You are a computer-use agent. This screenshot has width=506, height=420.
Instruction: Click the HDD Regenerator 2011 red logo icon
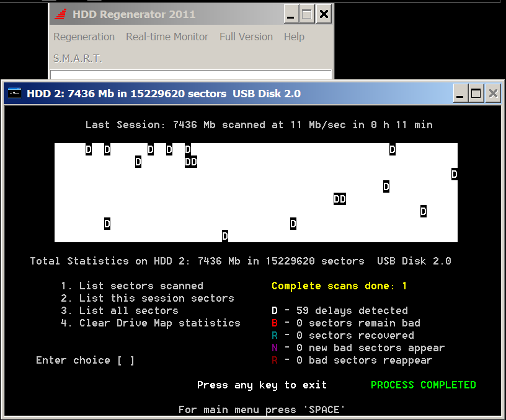pyautogui.click(x=61, y=14)
